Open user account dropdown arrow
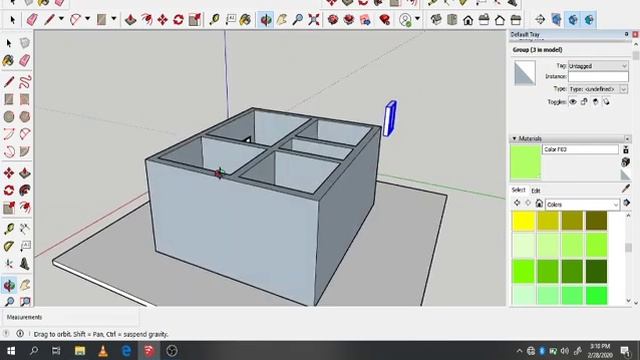Image resolution: width=640 pixels, height=360 pixels. (417, 19)
